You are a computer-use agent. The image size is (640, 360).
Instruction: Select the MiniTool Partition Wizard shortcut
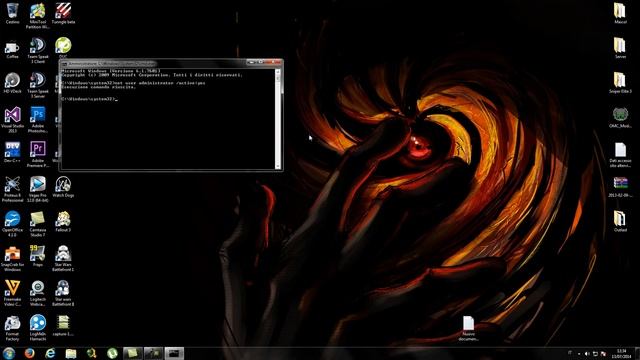point(38,16)
